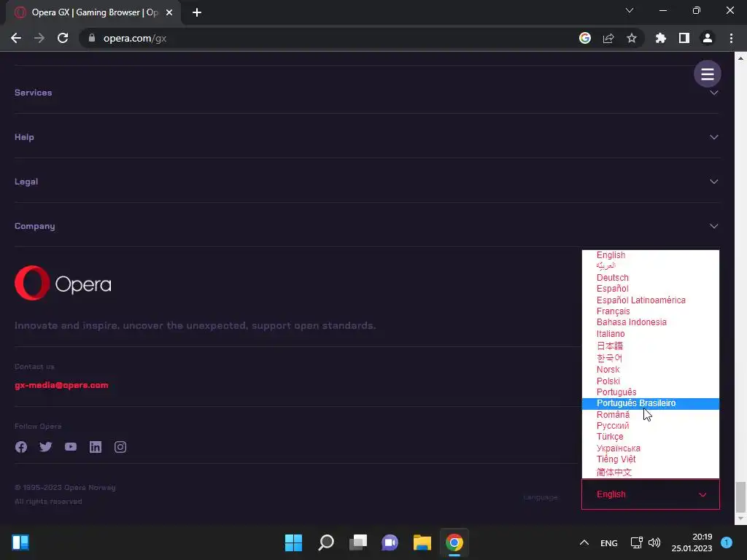Open Task View on taskbar
747x560 pixels.
pyautogui.click(x=357, y=542)
